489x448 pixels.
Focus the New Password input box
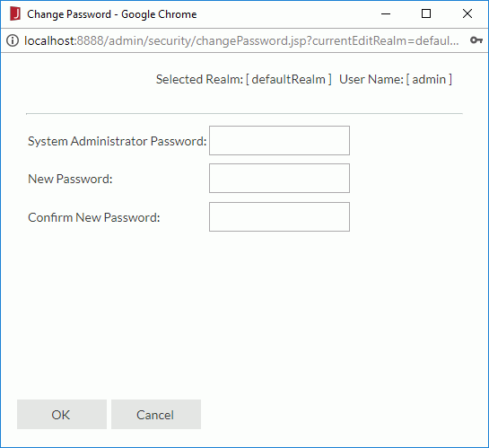(279, 178)
